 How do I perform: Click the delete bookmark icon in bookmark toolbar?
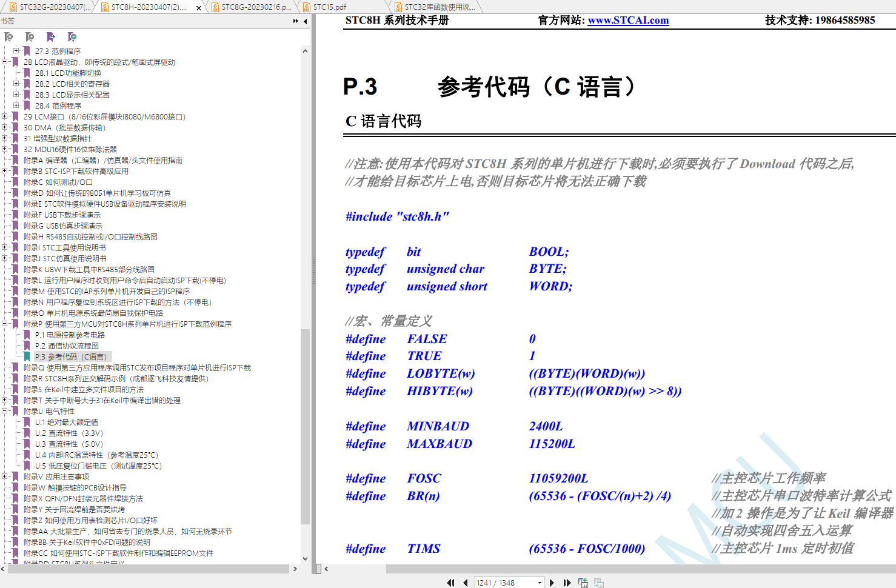click(8, 37)
